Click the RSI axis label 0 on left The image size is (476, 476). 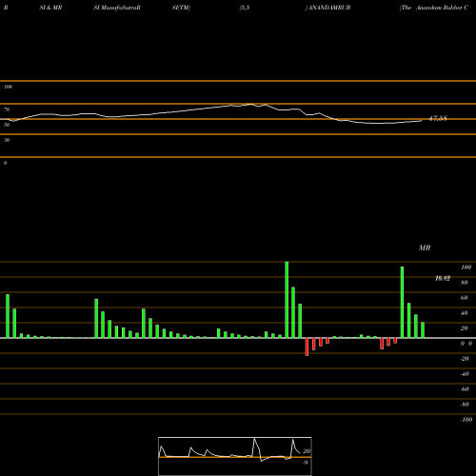coord(5,163)
